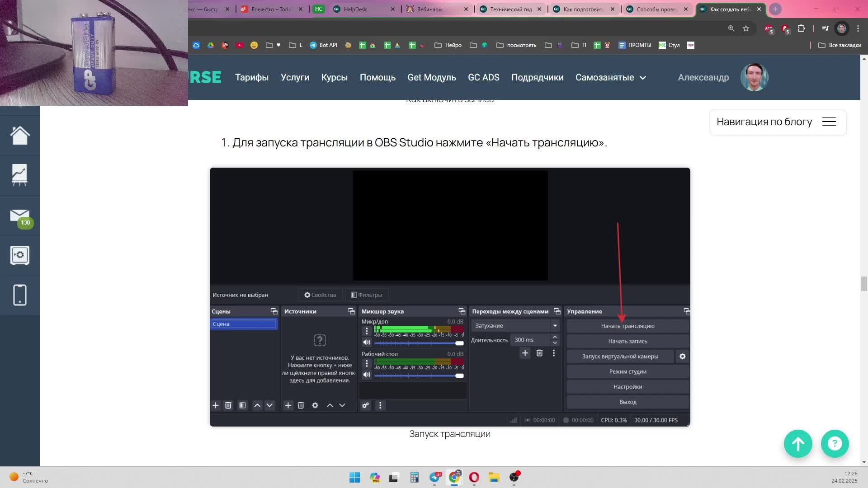Image resolution: width=868 pixels, height=488 pixels.
Task: Open the Подрядчики link
Action: (x=538, y=77)
